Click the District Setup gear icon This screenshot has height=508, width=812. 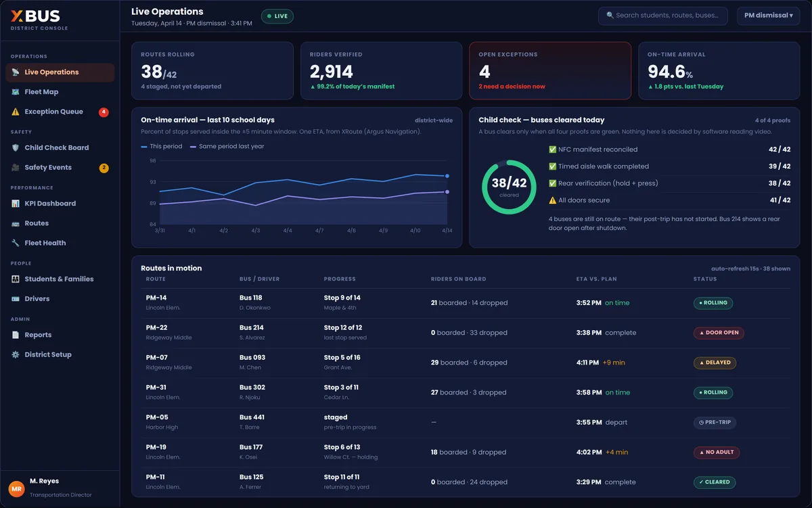(16, 354)
